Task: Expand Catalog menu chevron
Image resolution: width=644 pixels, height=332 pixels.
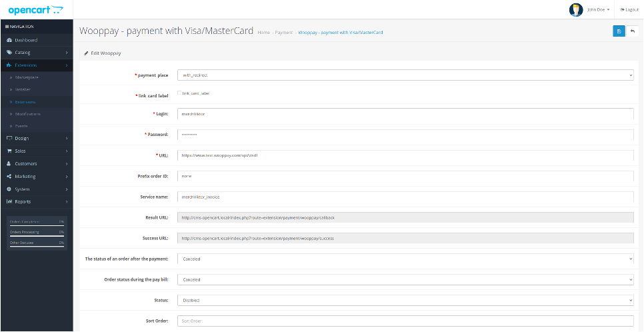Action: click(x=67, y=53)
